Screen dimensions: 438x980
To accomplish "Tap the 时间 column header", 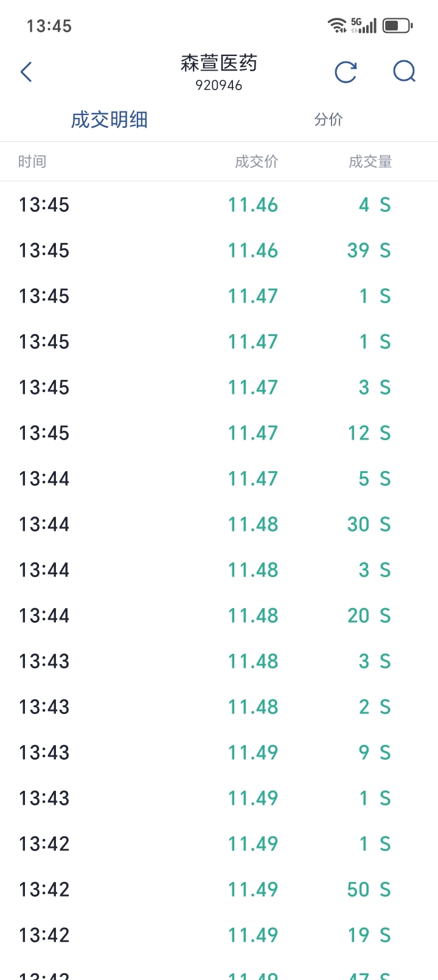I will (x=32, y=161).
